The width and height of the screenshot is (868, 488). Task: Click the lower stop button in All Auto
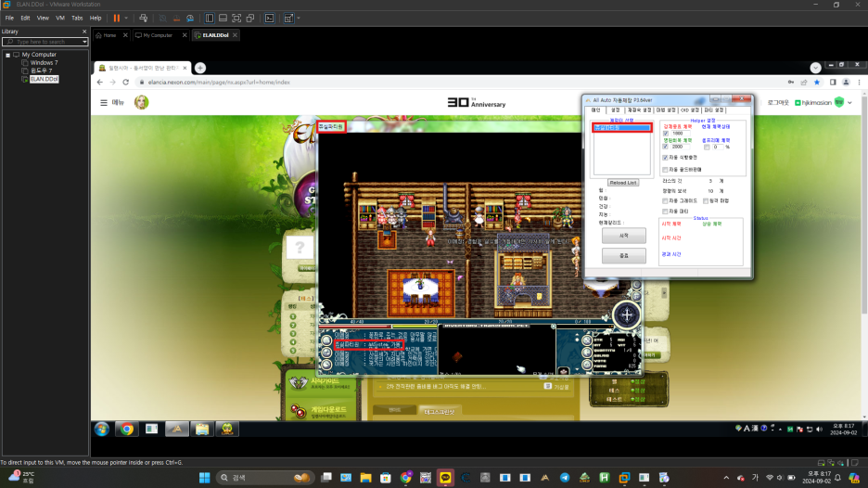(624, 255)
